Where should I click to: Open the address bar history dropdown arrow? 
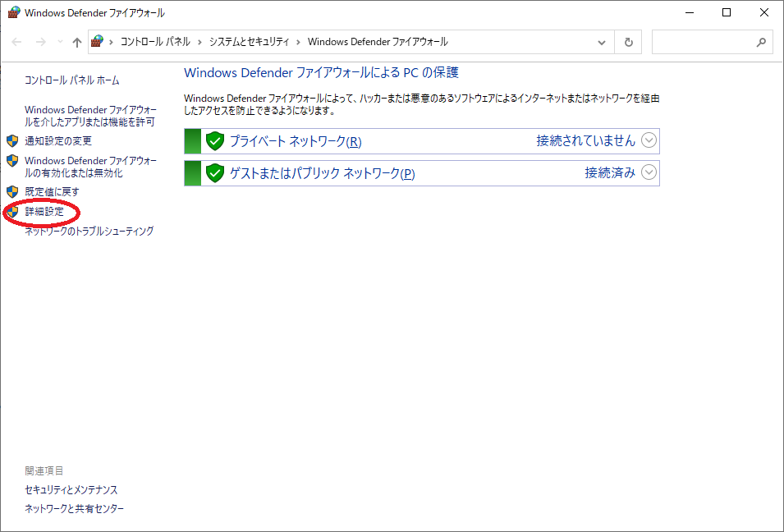click(602, 41)
